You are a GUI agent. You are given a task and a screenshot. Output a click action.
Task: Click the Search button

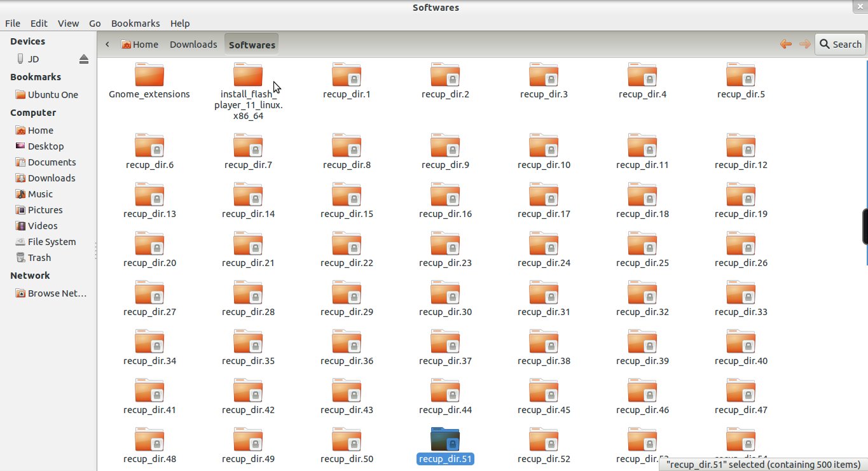click(x=840, y=44)
